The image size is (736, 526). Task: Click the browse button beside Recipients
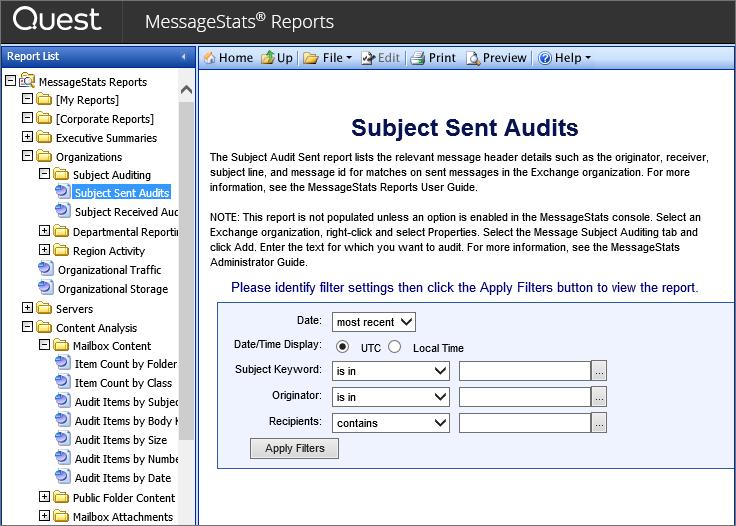599,423
